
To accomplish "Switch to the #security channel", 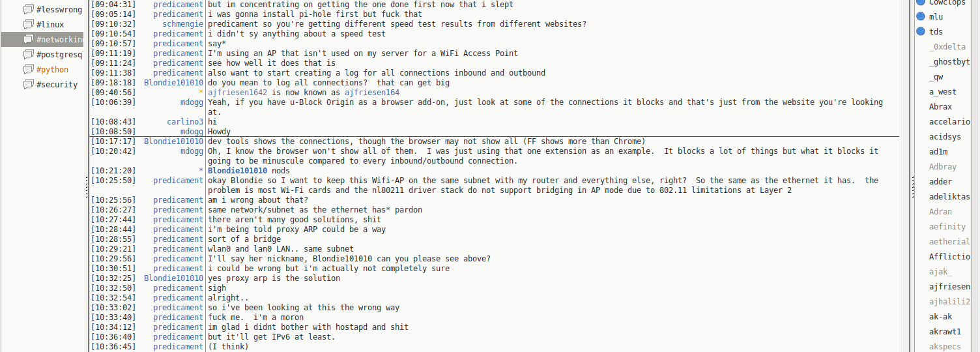I will point(57,85).
